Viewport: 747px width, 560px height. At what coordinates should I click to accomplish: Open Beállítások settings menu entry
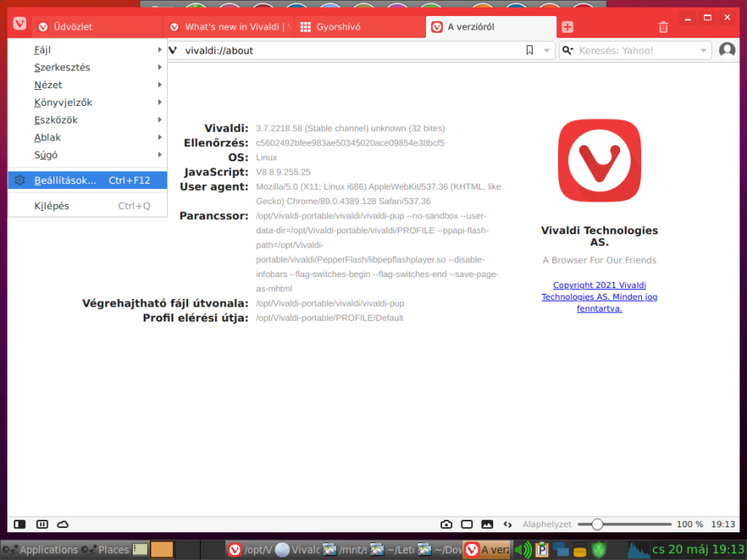click(x=87, y=181)
